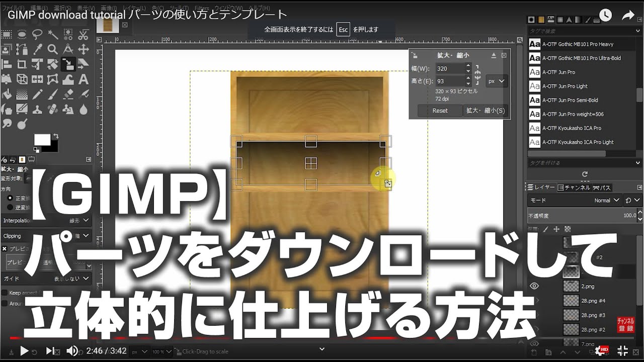Image resolution: width=644 pixels, height=362 pixels.
Task: Select the active Scale tool
Action: click(68, 64)
